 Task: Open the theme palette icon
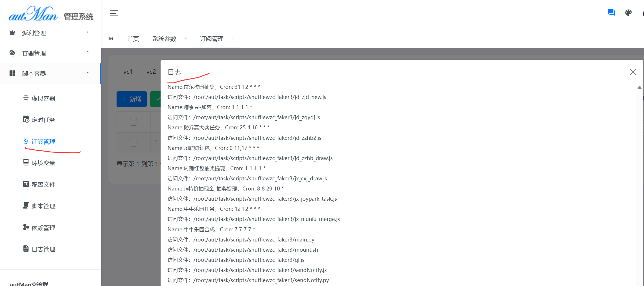click(x=628, y=12)
